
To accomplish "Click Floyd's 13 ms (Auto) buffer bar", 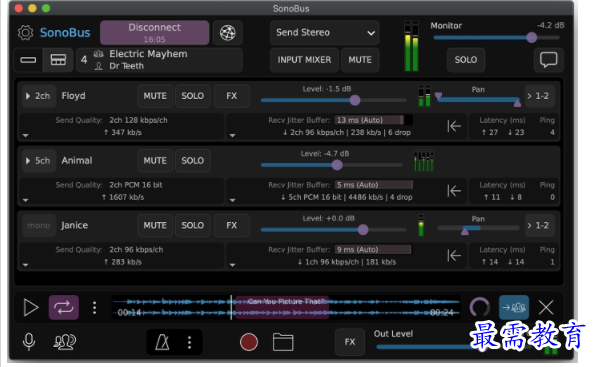I will click(x=373, y=120).
